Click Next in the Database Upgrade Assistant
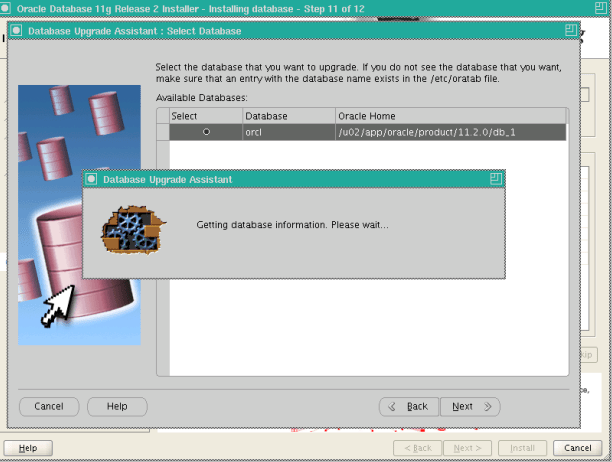The height and width of the screenshot is (462, 612). (470, 407)
